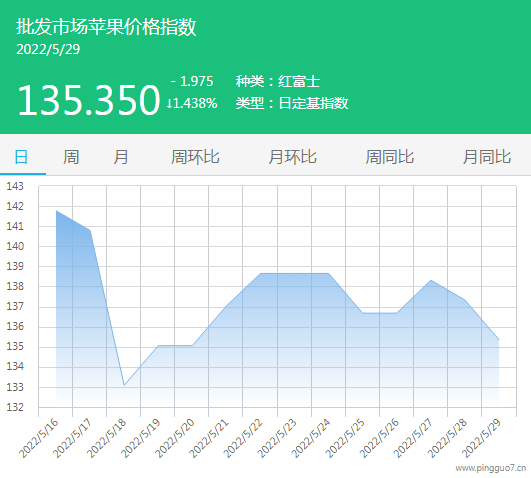Open the 月环比 tab
The height and width of the screenshot is (478, 531).
point(292,157)
